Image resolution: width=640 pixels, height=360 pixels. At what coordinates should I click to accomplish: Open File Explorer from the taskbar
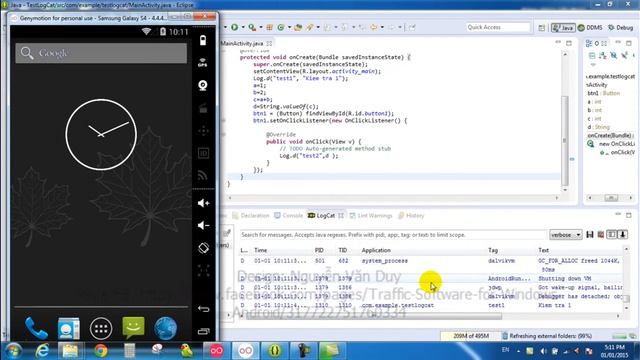point(70,351)
